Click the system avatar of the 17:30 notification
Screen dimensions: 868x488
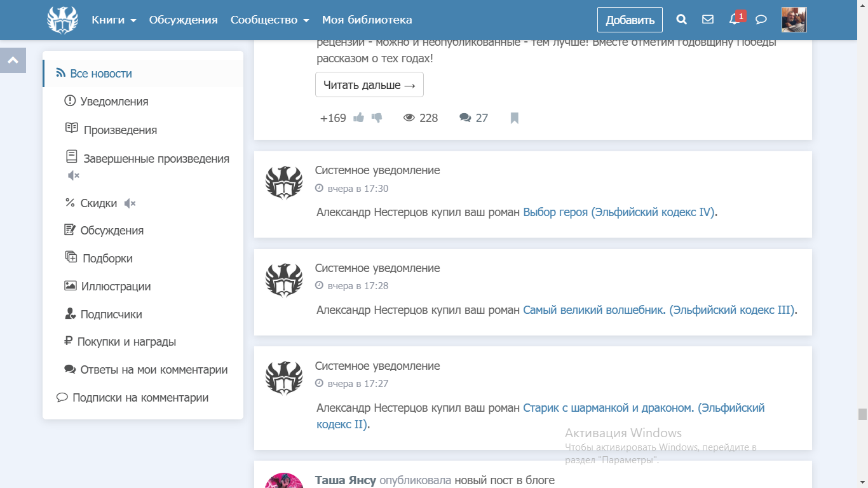point(284,183)
